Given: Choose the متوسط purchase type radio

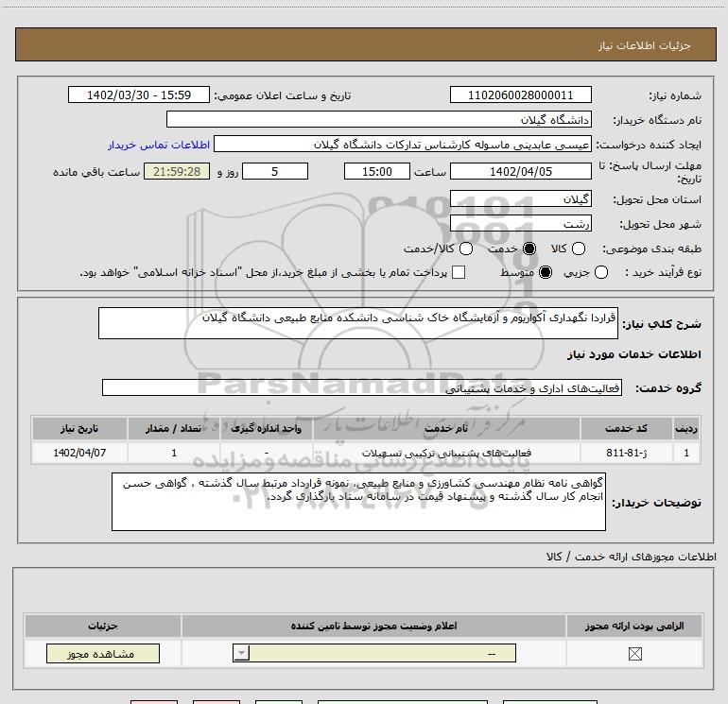Looking at the screenshot, I should [x=546, y=272].
